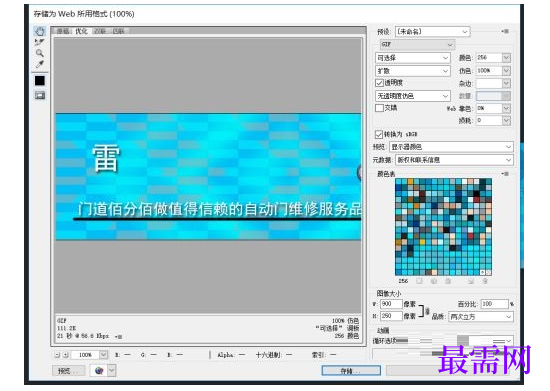Click the image height H field 250

click(x=391, y=316)
